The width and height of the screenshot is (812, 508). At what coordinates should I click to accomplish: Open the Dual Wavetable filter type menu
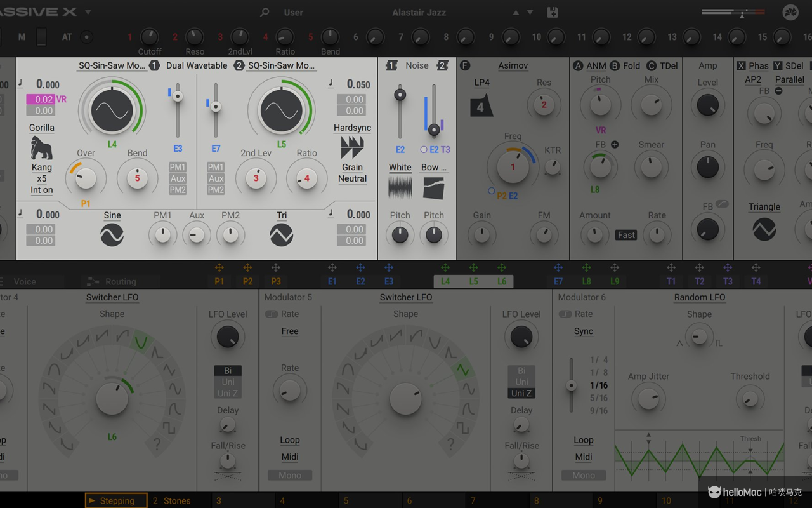tap(197, 65)
